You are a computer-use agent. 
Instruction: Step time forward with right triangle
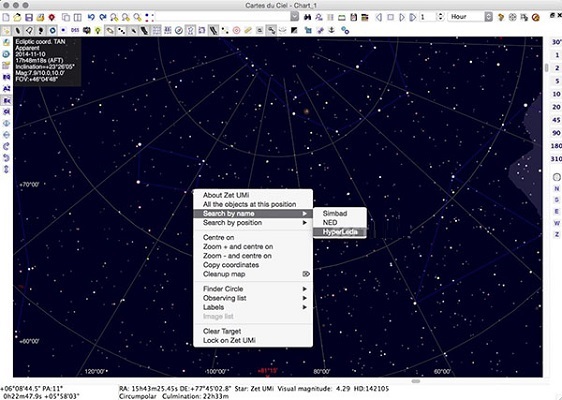pos(402,17)
